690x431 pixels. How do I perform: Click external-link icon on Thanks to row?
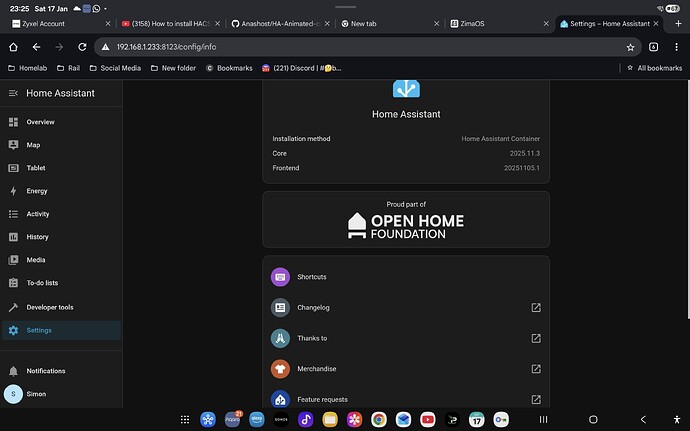tap(536, 338)
